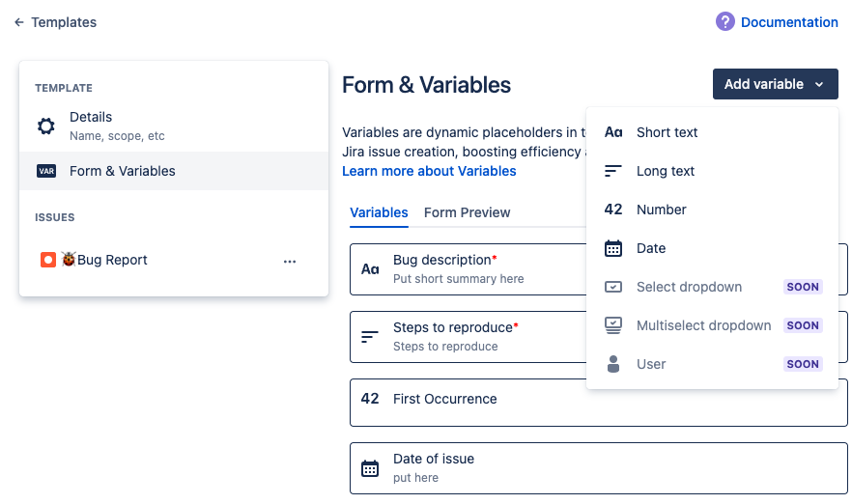Image resolution: width=852 pixels, height=504 pixels.
Task: Click the calendar icon in Date of issue
Action: (x=370, y=468)
